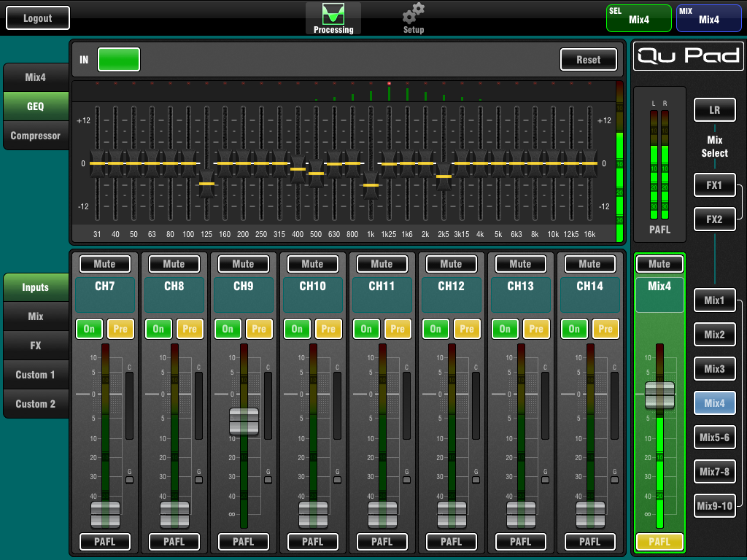Select the GEQ tab
The width and height of the screenshot is (747, 560).
[36, 106]
